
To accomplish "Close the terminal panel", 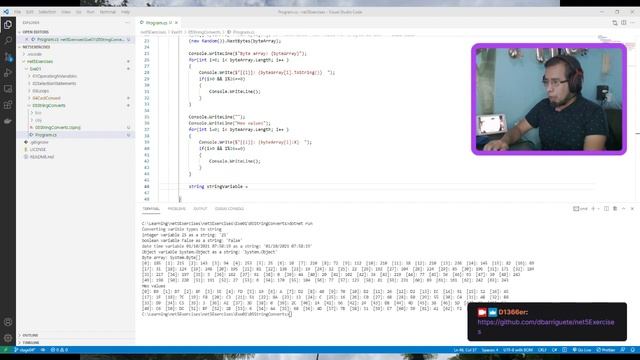I will (632, 209).
